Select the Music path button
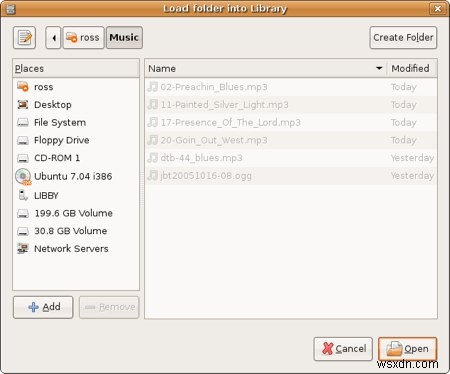 coord(124,38)
